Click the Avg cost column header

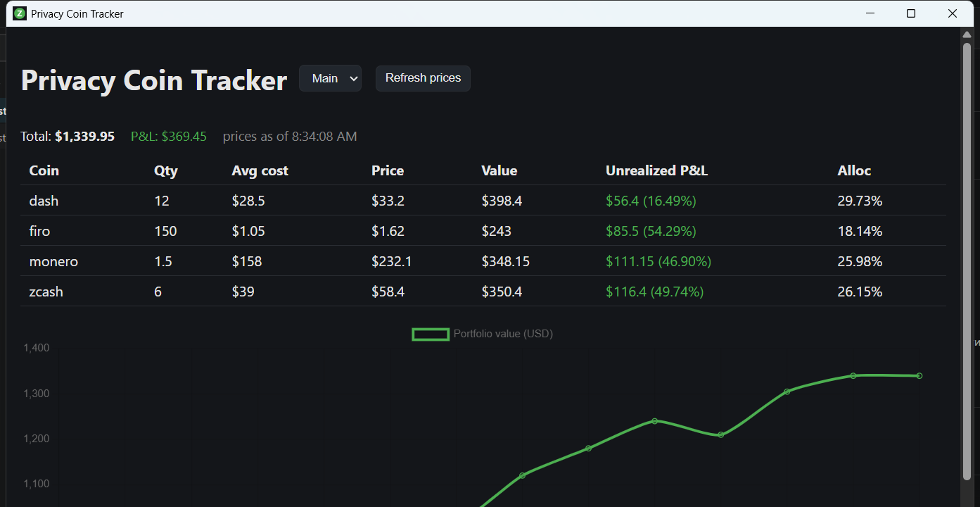click(260, 170)
